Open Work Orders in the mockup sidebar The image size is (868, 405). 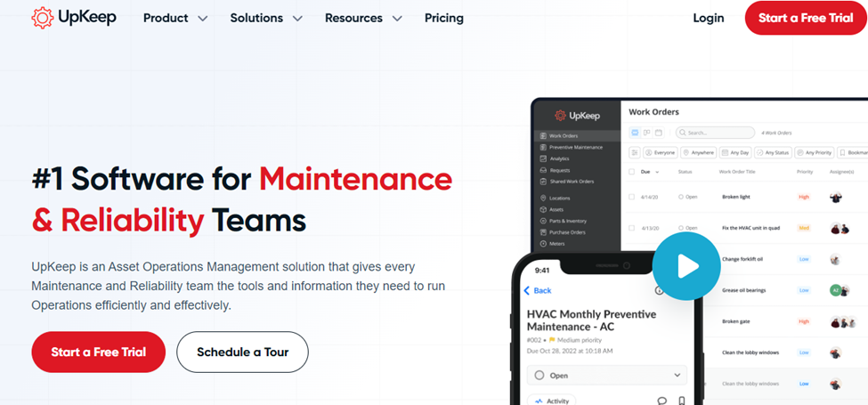pyautogui.click(x=578, y=136)
